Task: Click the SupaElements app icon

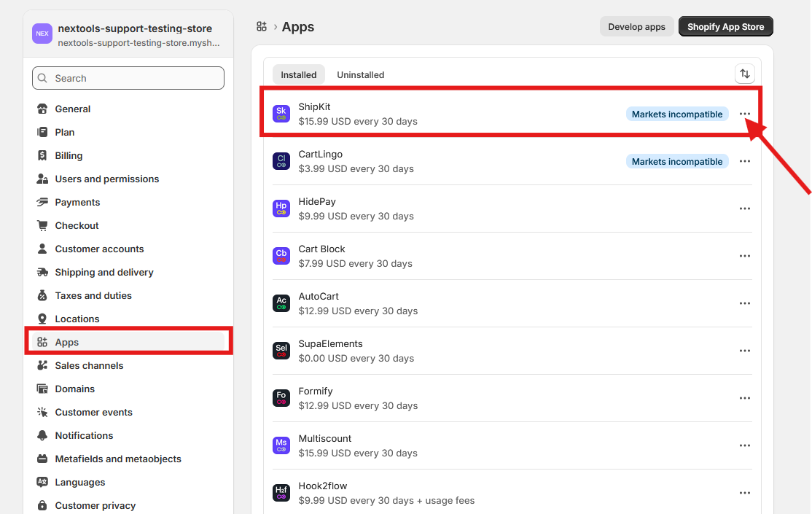Action: 281,351
